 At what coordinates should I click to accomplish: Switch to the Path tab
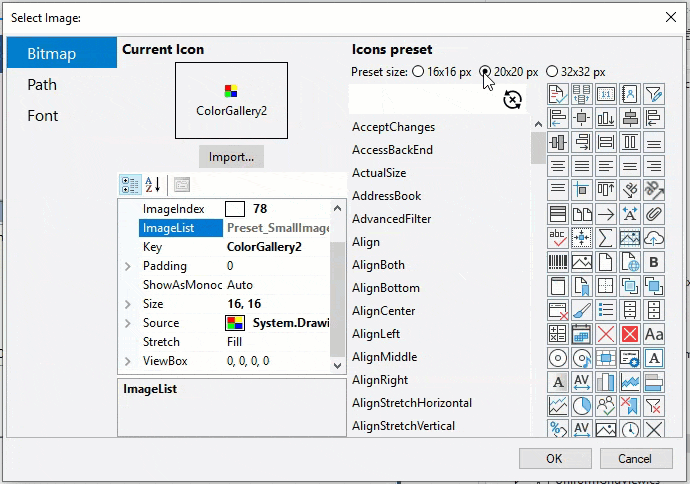[42, 85]
